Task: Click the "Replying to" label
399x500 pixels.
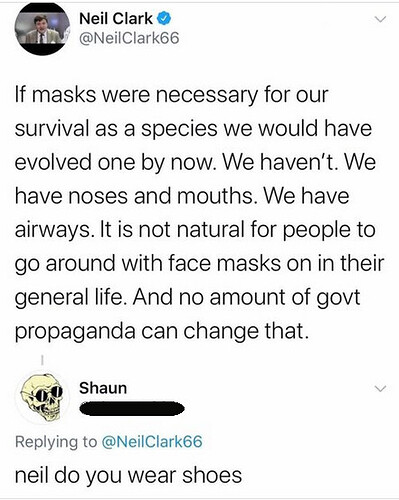Action: point(56,442)
